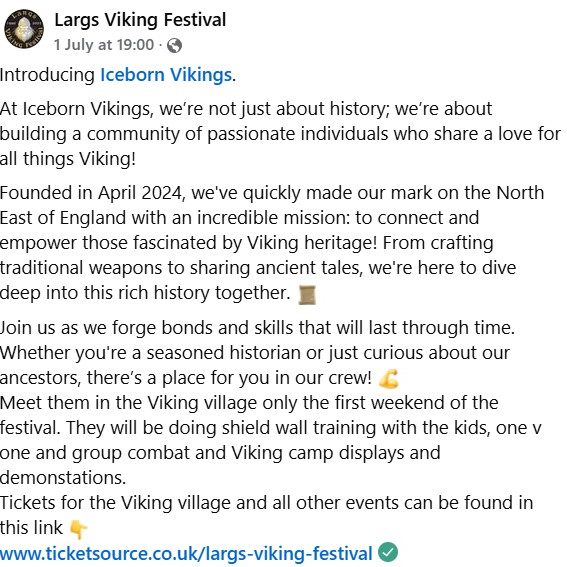Click the phrase 'Viking heritage!'

point(312,243)
